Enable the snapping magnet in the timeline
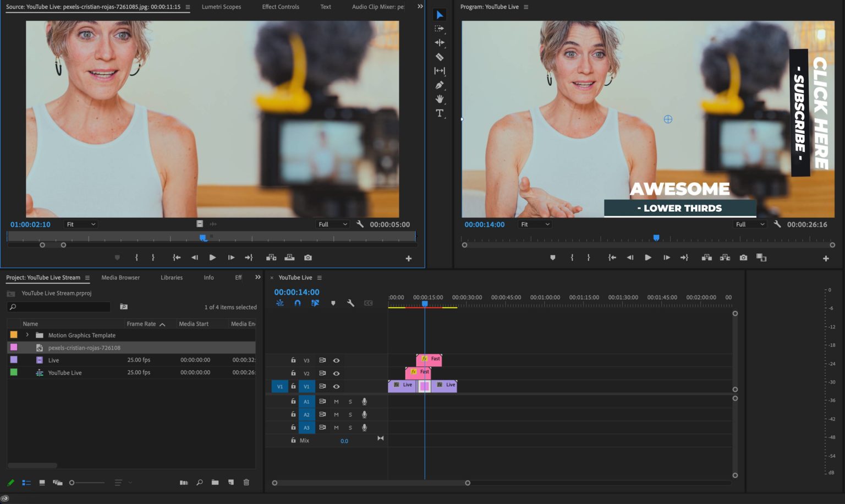The width and height of the screenshot is (845, 504). point(297,303)
